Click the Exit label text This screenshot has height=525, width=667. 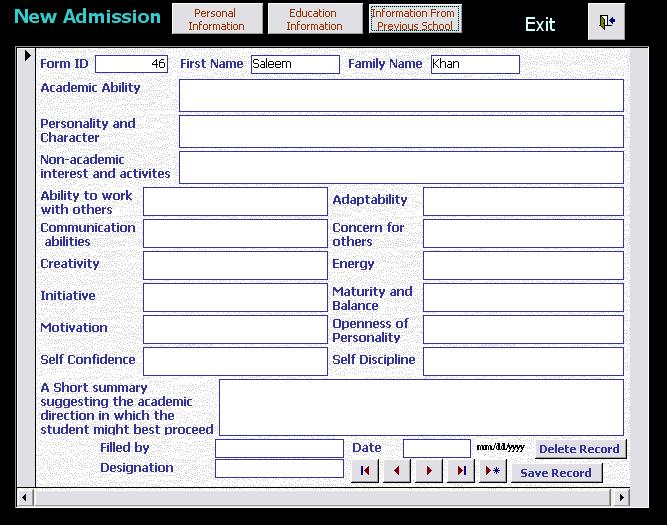pyautogui.click(x=540, y=25)
